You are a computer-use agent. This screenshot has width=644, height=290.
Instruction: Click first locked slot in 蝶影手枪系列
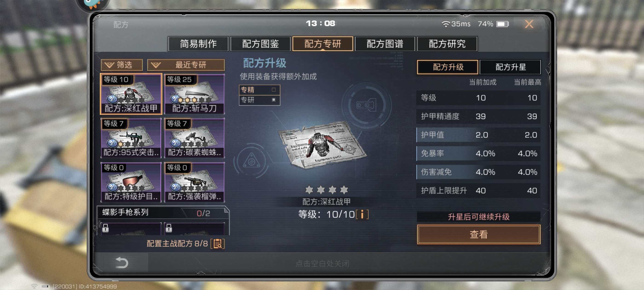(131, 229)
